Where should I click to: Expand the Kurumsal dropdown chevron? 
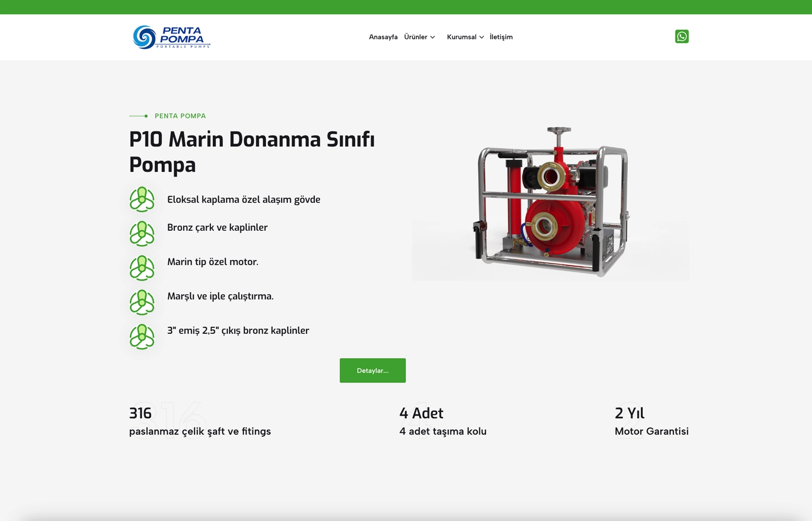click(x=481, y=37)
